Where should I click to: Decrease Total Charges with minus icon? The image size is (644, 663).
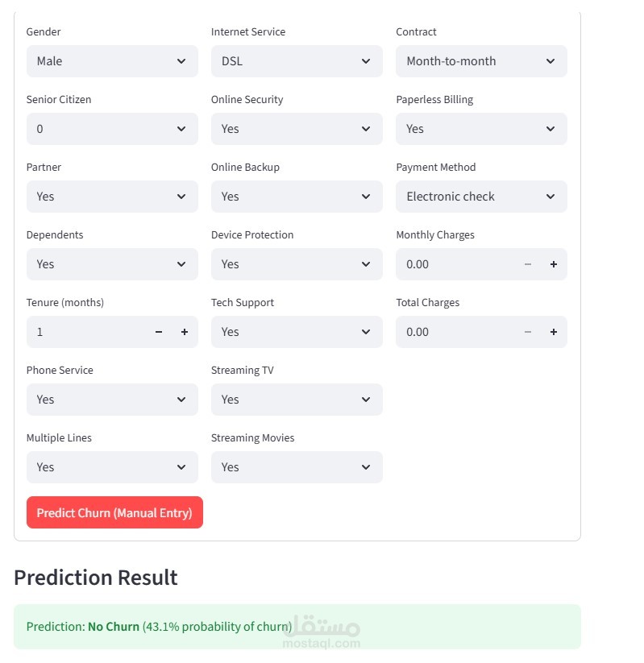(528, 332)
